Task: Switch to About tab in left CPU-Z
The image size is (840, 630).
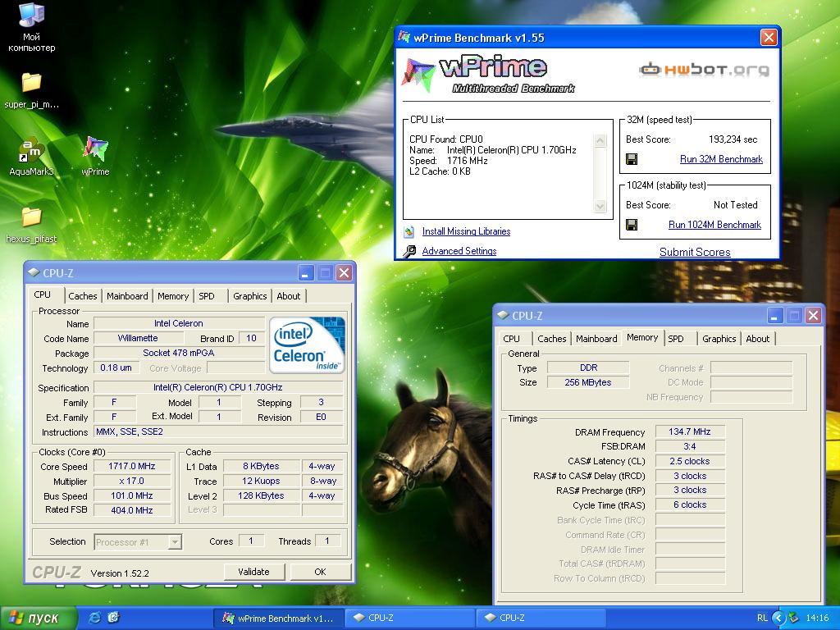Action: [288, 295]
